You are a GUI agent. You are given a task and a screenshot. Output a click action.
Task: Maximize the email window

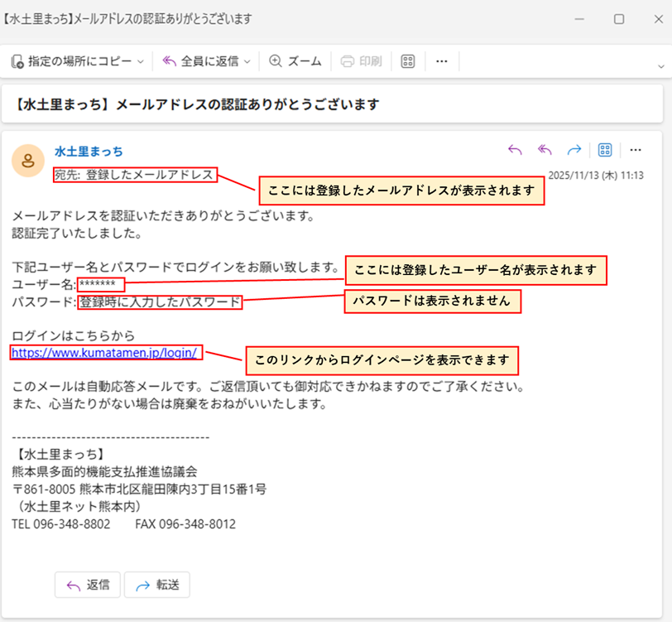[619, 18]
